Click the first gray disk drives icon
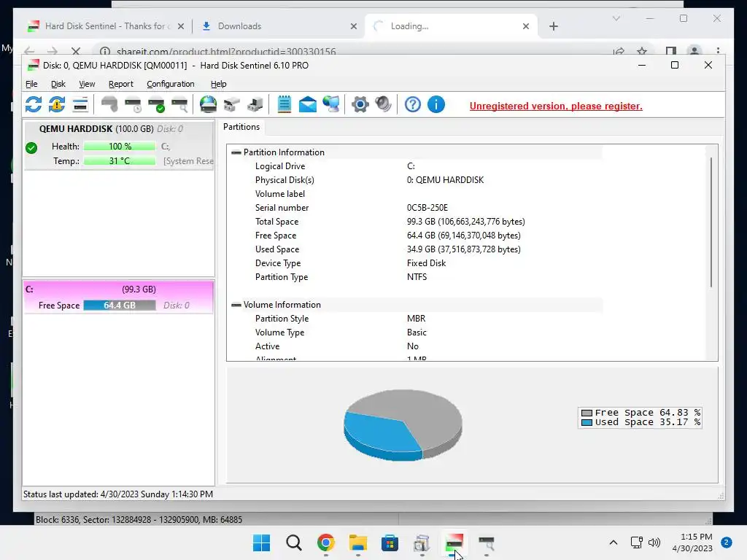 tap(231, 104)
